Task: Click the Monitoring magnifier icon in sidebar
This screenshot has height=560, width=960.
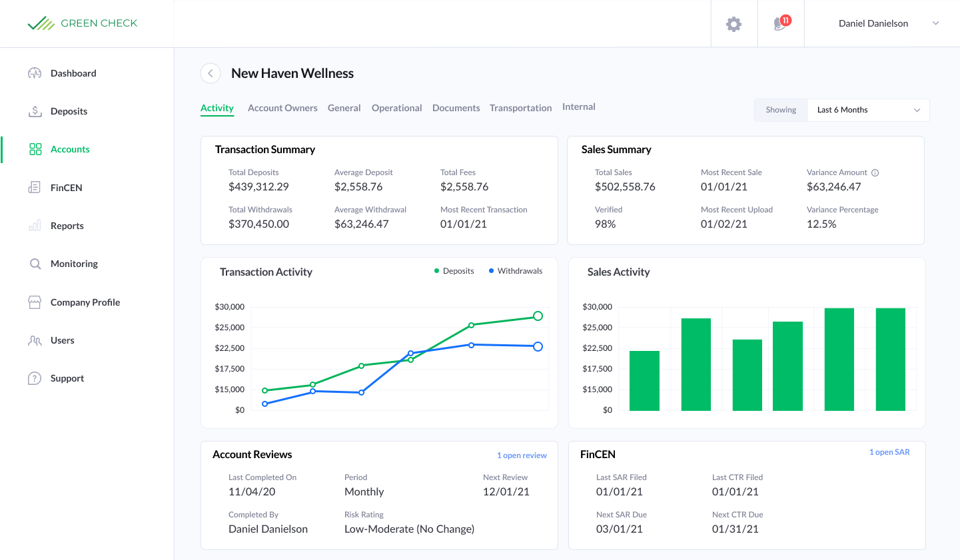Action: click(35, 264)
